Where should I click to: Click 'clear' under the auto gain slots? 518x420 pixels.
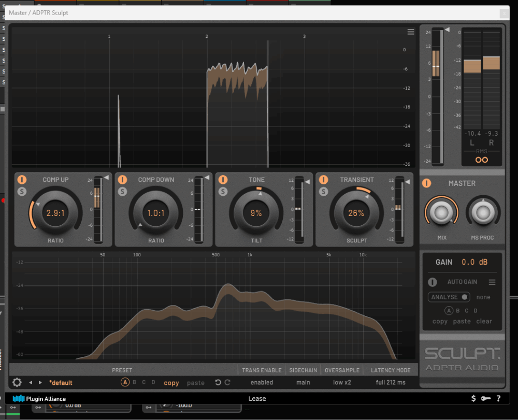point(484,322)
